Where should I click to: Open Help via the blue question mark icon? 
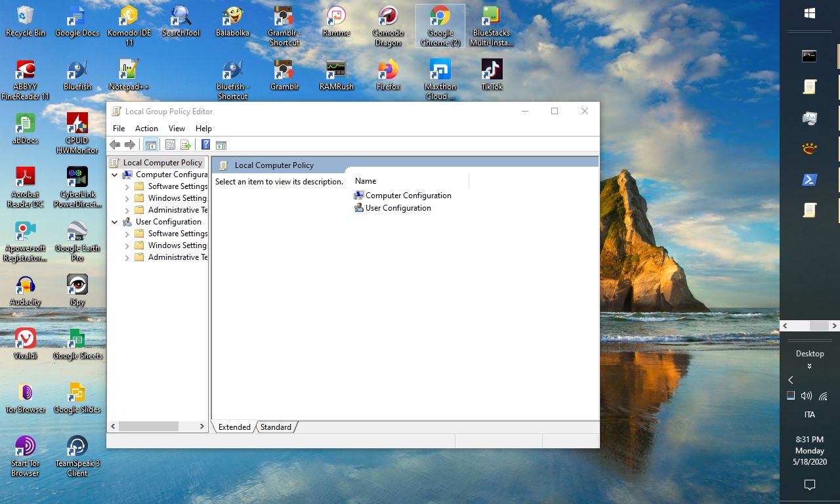(205, 145)
